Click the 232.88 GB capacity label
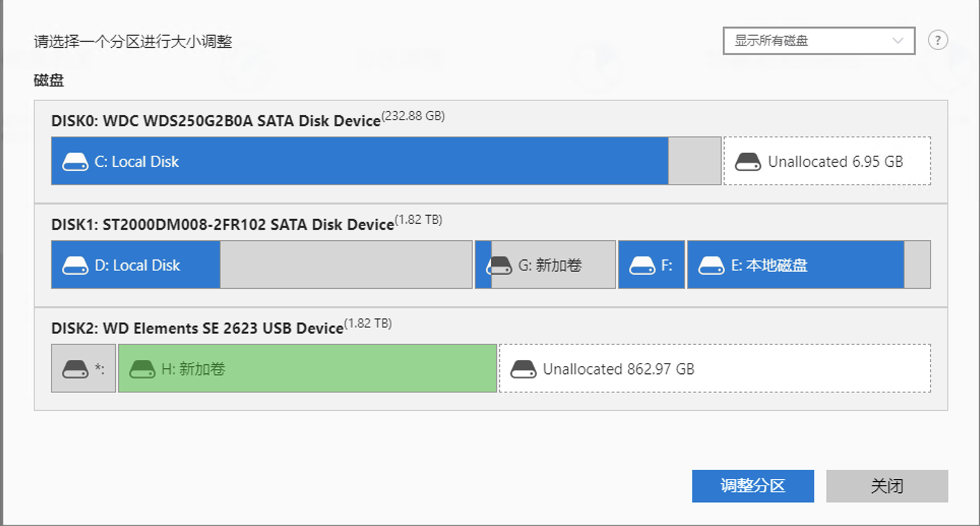 point(413,116)
